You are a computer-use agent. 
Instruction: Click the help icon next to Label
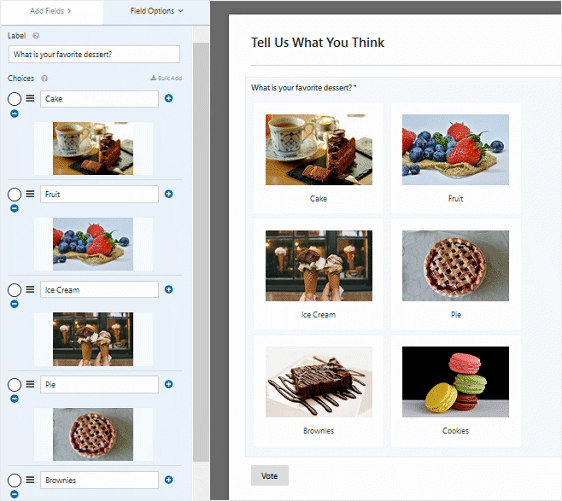(36, 35)
